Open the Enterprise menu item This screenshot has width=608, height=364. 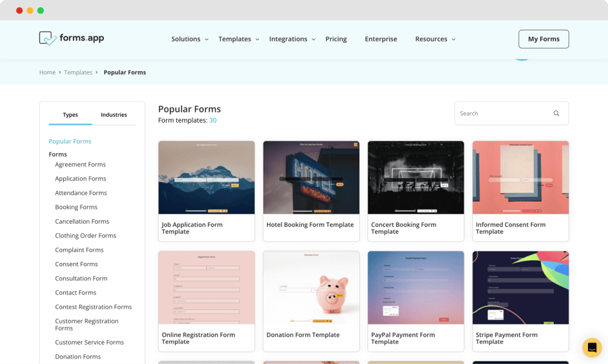pyautogui.click(x=381, y=39)
